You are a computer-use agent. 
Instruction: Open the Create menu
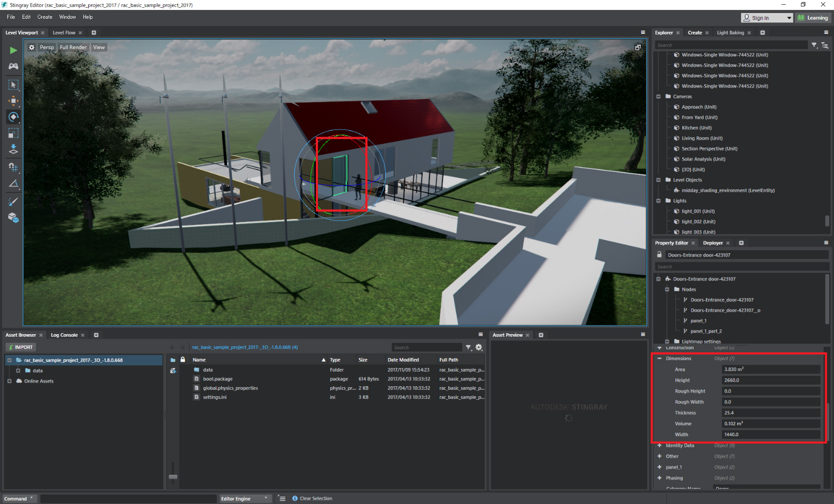coord(45,17)
